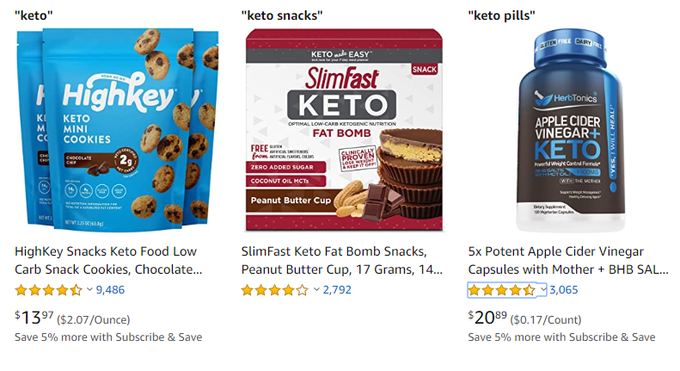Click the "keto snacks" search term heading
Viewport: 680px width, 371px height.
282,16
